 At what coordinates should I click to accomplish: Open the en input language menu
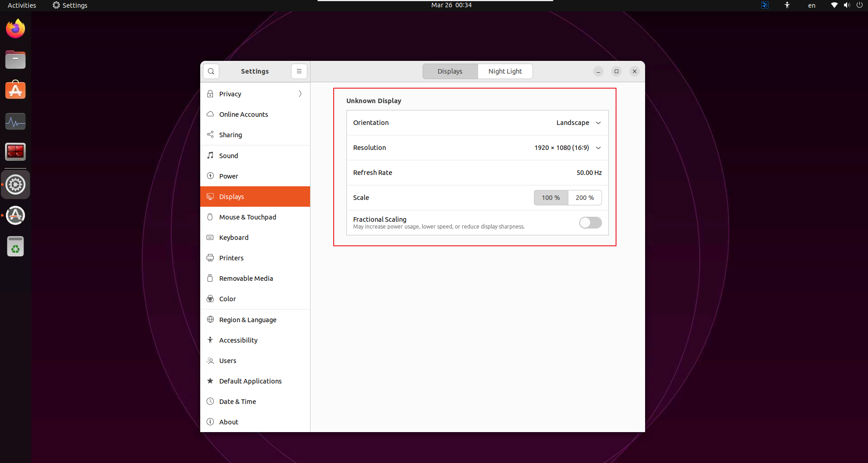(x=812, y=5)
